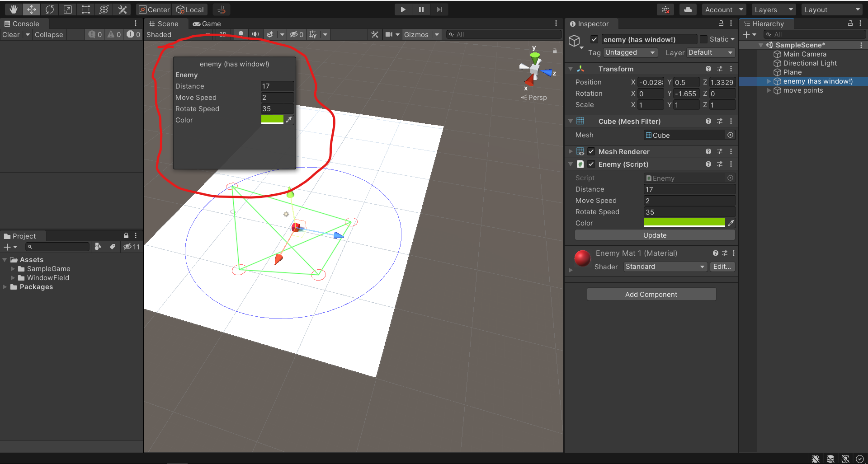Start Play mode
868x464 pixels.
(403, 9)
